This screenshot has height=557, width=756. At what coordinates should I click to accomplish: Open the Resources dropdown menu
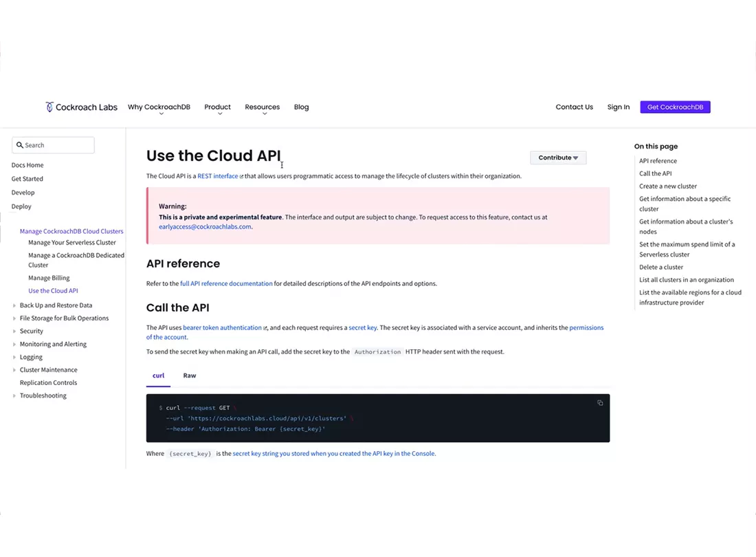pos(263,107)
